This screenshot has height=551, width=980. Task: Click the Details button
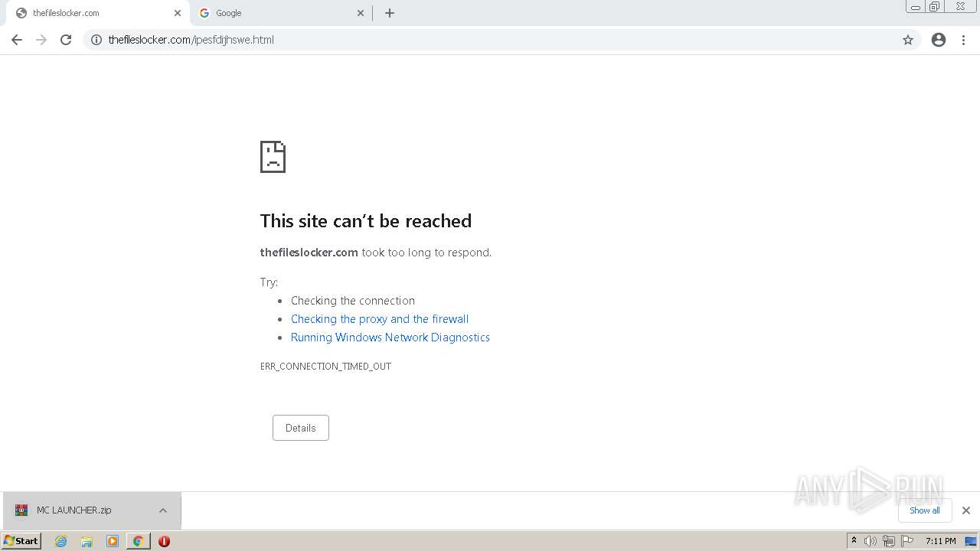[301, 428]
